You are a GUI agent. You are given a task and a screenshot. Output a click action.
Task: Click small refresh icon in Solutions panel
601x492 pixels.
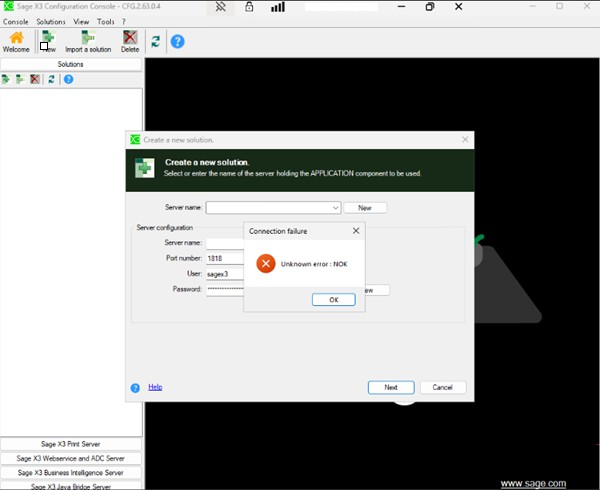[51, 79]
